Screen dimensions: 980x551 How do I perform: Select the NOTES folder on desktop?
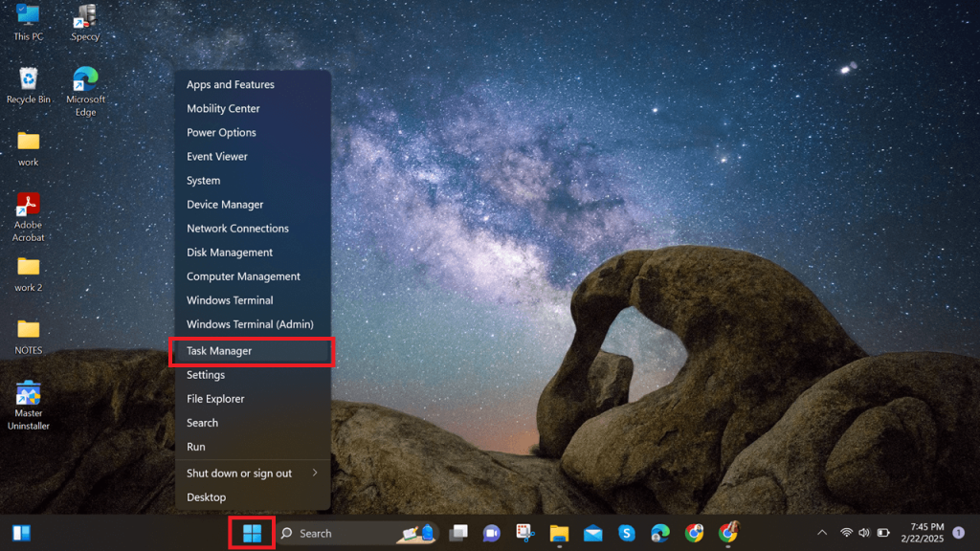(x=28, y=338)
